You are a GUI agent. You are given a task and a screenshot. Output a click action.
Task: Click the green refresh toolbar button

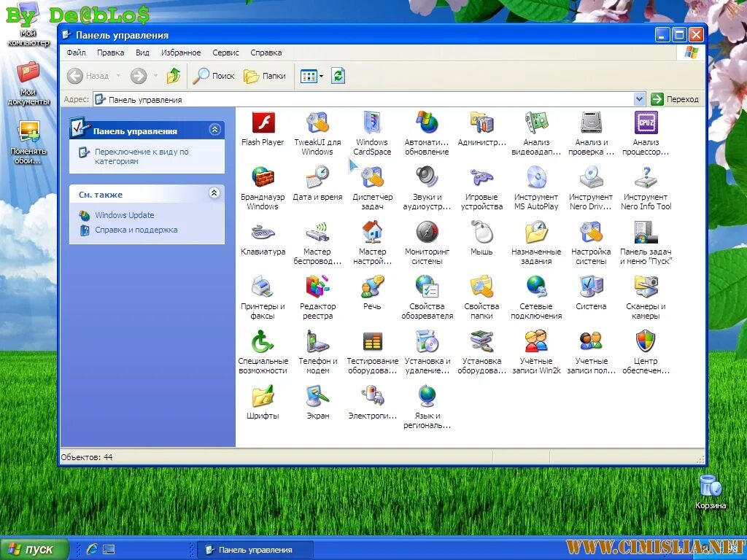tap(338, 76)
